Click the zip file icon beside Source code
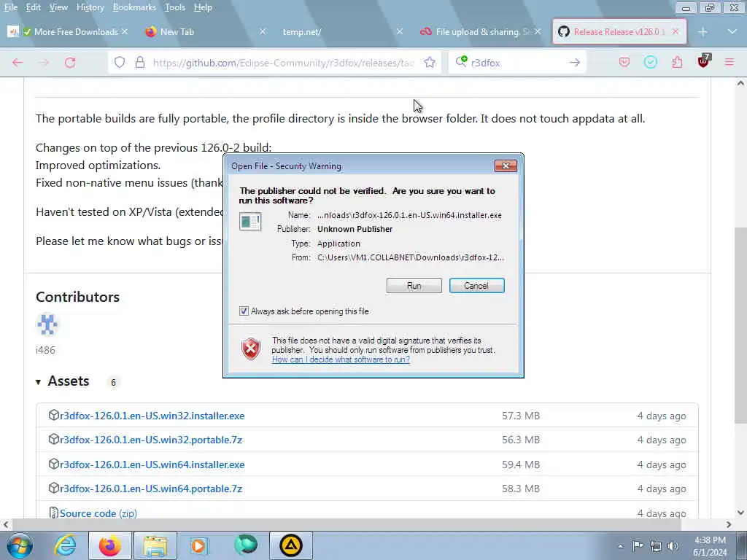The height and width of the screenshot is (560, 747). pyautogui.click(x=53, y=513)
